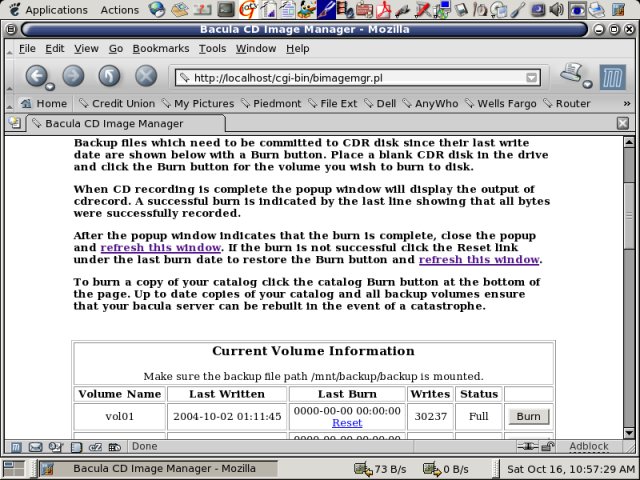The height and width of the screenshot is (480, 640).
Task: Open the film strip video icon in panel
Action: point(345,9)
